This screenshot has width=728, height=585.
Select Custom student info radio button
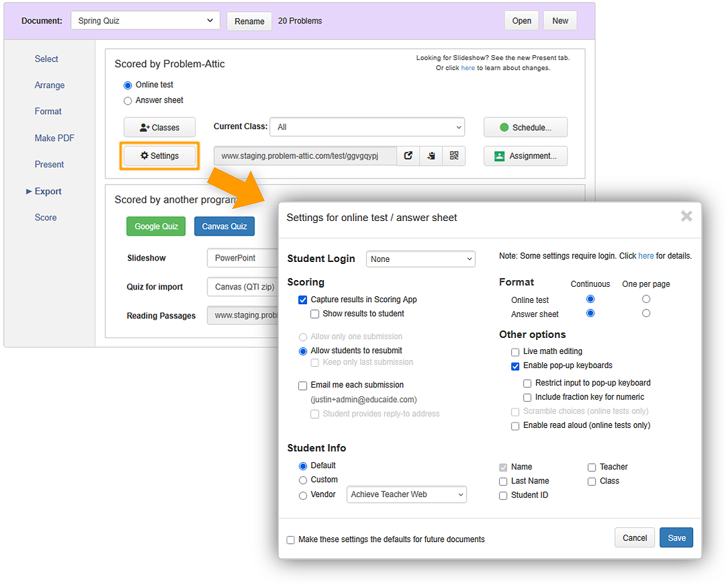(303, 480)
